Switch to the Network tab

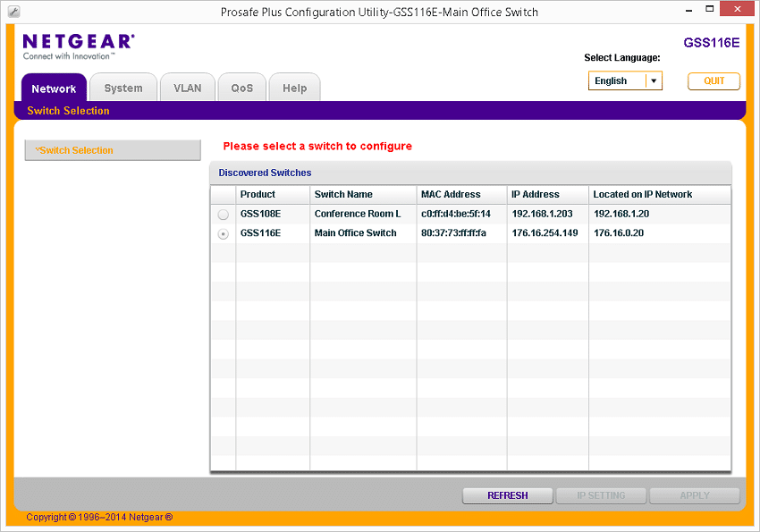click(54, 89)
